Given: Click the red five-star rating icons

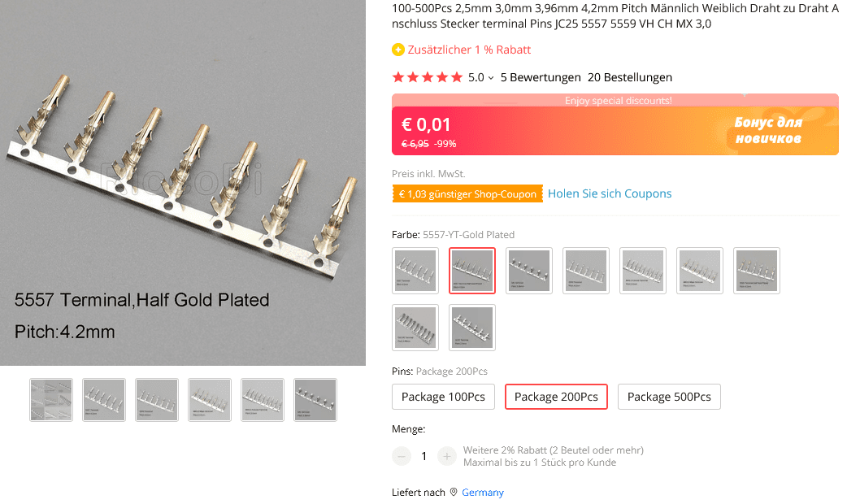Looking at the screenshot, I should point(427,77).
